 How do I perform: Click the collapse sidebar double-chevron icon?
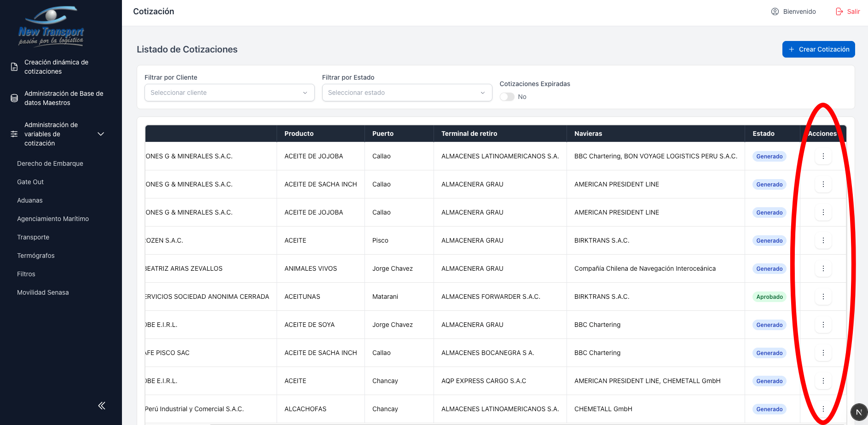102,406
